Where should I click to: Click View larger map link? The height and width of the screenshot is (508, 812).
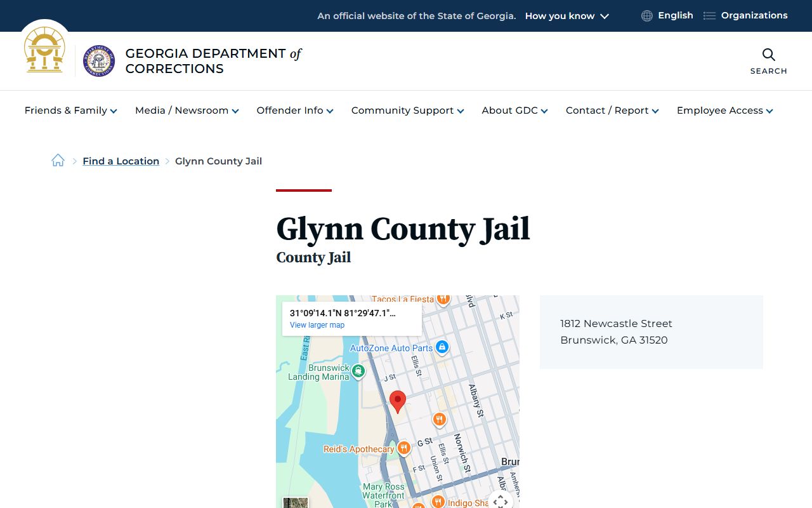(317, 325)
